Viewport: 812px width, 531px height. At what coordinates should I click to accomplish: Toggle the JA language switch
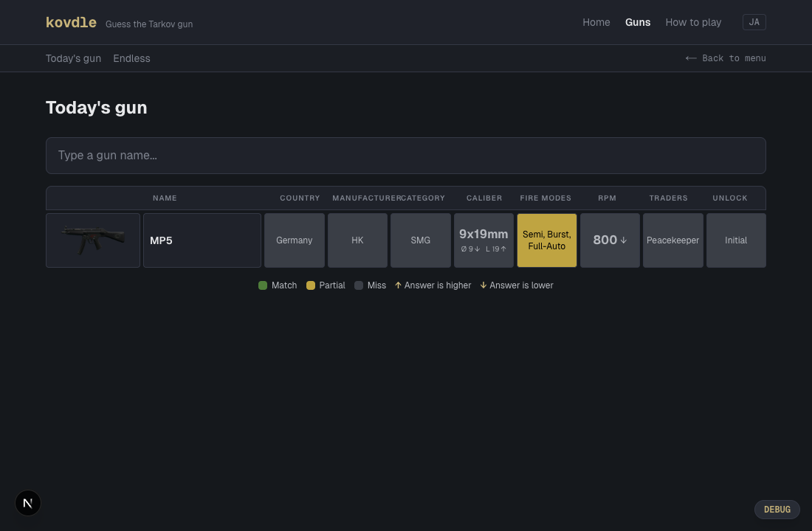[x=754, y=22]
